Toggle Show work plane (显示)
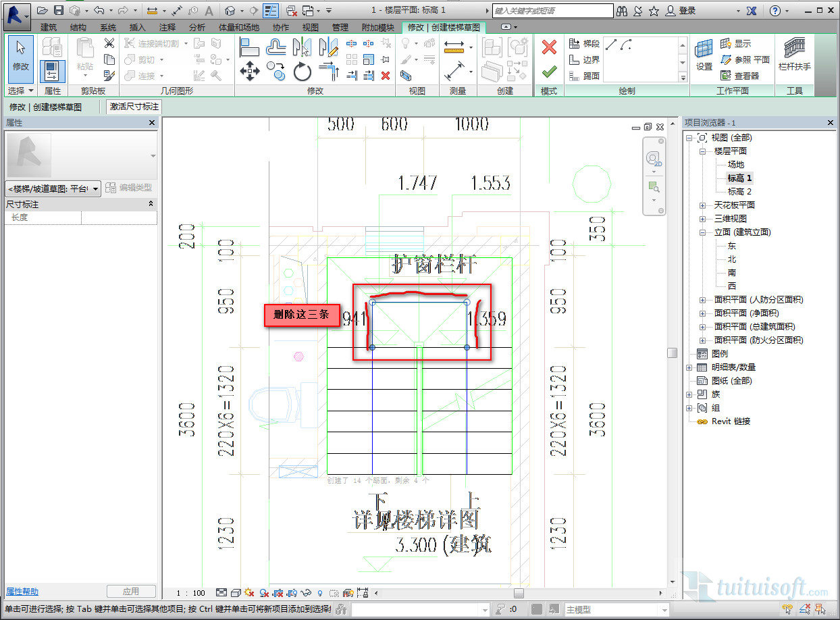The width and height of the screenshot is (840, 620). pyautogui.click(x=736, y=44)
